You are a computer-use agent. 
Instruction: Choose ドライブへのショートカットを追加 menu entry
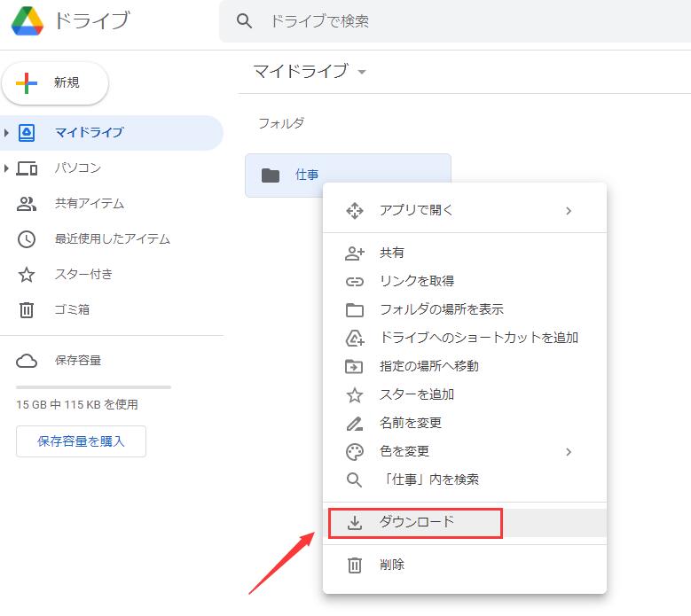click(x=465, y=338)
